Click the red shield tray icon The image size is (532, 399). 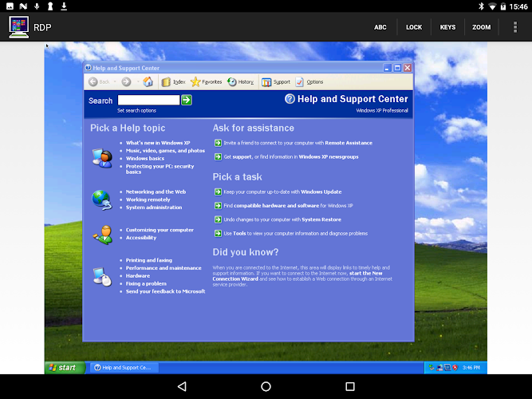coord(455,368)
